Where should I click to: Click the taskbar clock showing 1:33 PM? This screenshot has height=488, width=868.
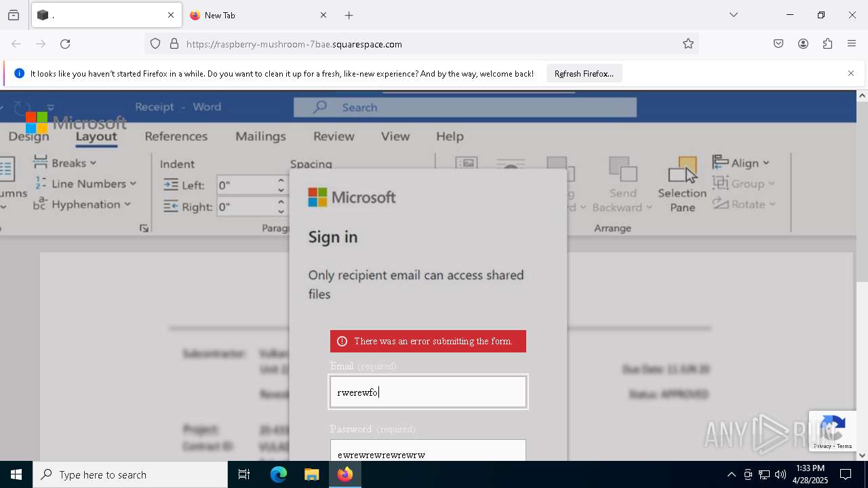(811, 474)
